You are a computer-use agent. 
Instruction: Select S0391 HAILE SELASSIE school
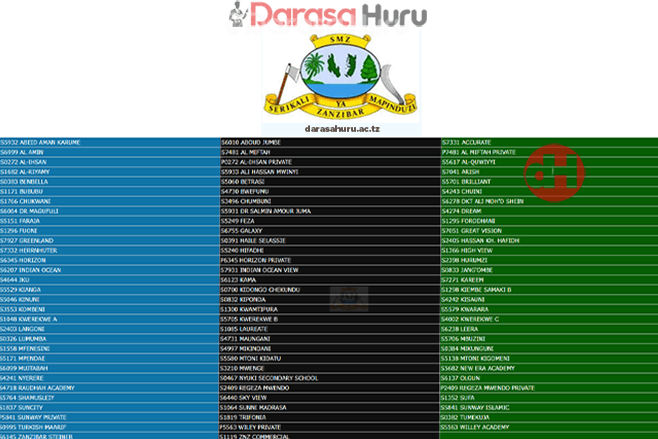pyautogui.click(x=253, y=241)
